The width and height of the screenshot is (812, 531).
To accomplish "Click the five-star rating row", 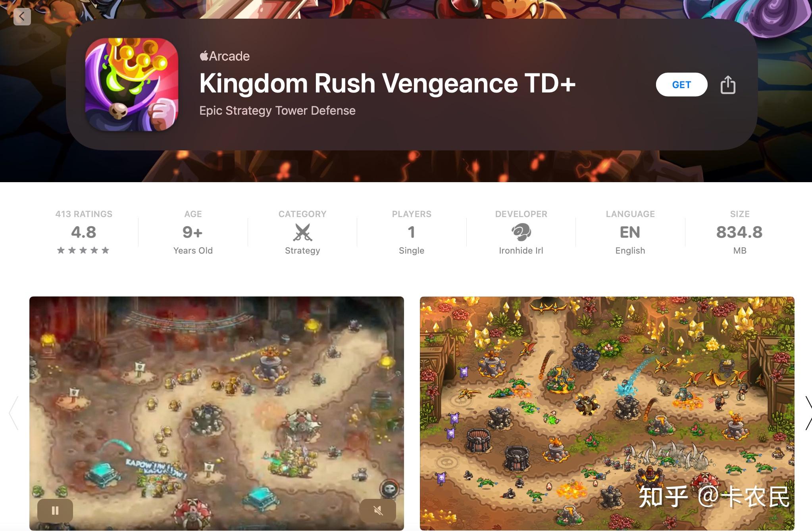I will 83,250.
